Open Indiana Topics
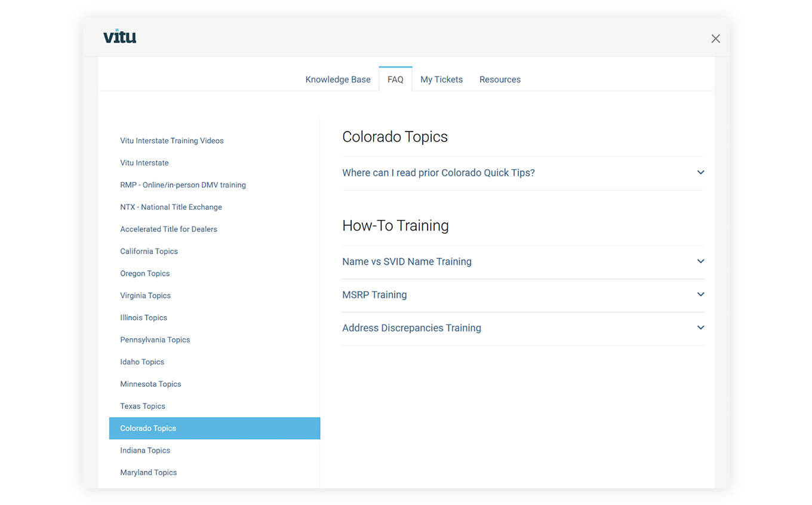 point(145,451)
